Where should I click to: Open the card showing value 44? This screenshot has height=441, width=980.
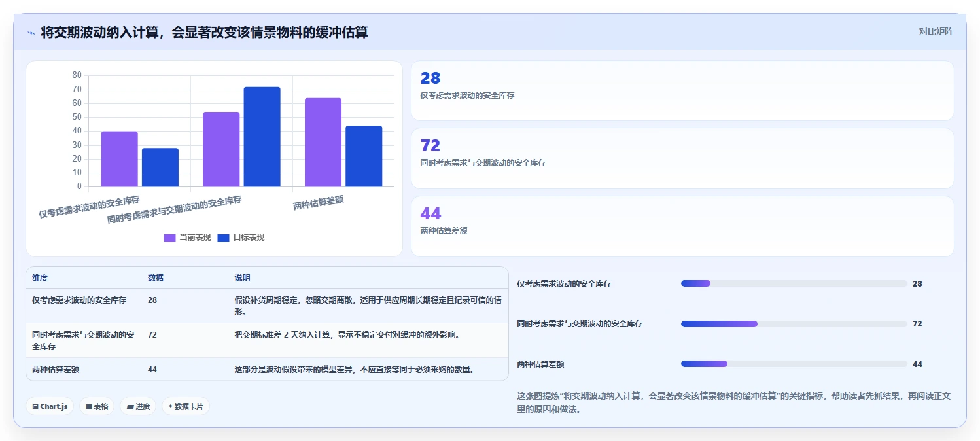682,226
